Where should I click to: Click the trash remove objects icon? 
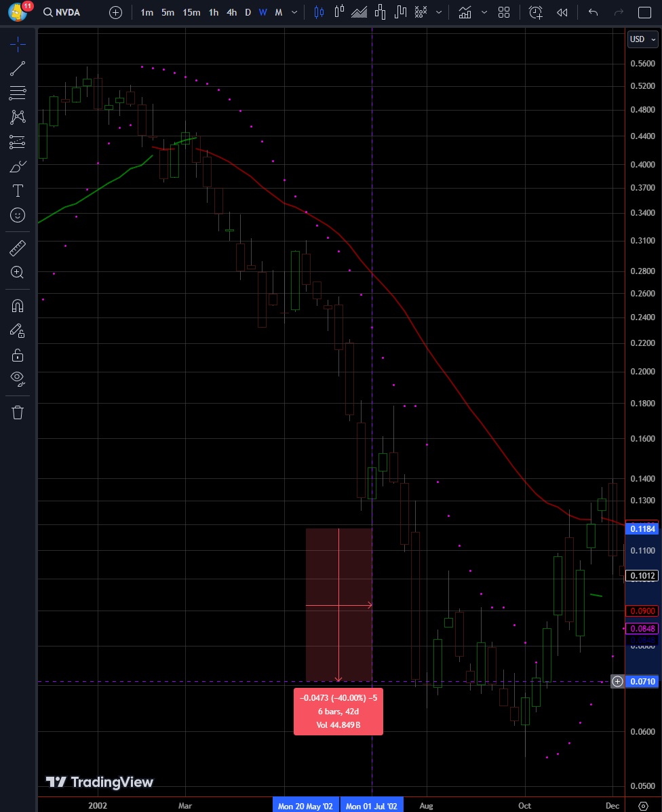(18, 412)
